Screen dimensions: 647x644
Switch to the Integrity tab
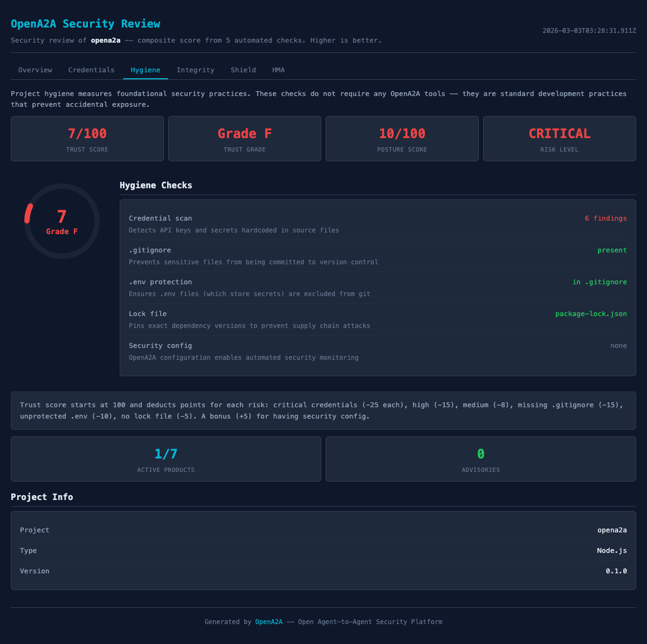(x=195, y=70)
